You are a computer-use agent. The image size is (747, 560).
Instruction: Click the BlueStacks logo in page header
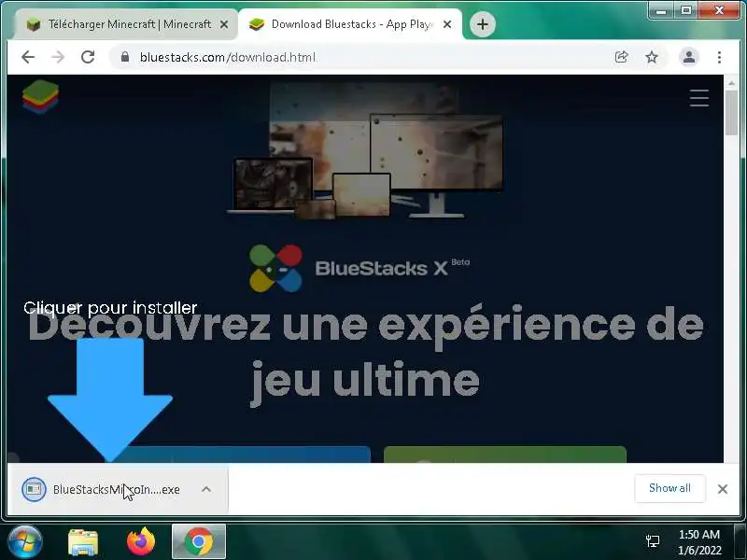[40, 97]
